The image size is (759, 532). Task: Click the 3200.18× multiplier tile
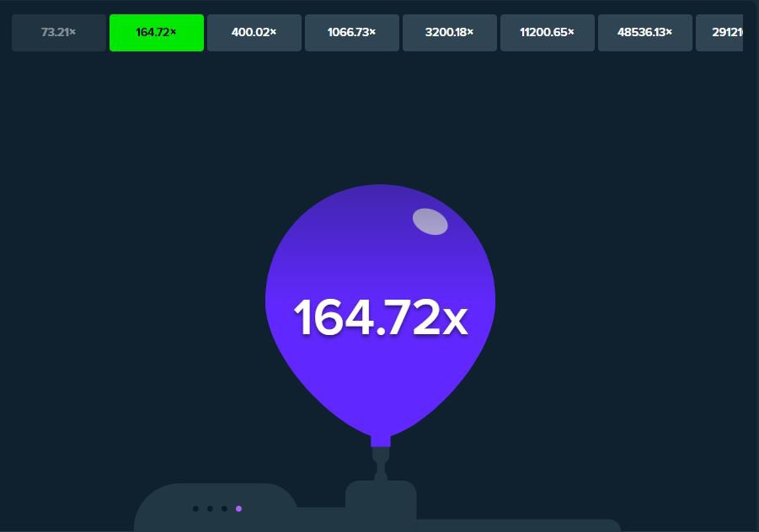pyautogui.click(x=450, y=32)
